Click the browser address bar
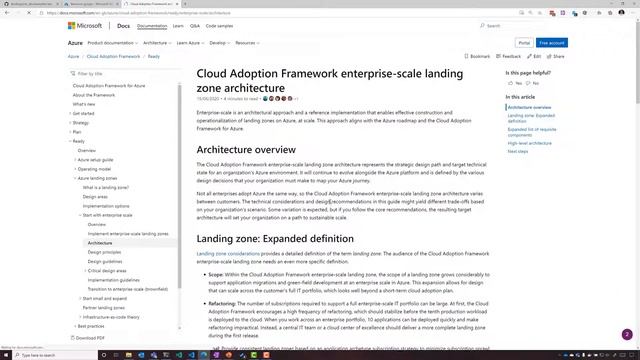Viewport: 640px width, 360px height. (x=278, y=13)
